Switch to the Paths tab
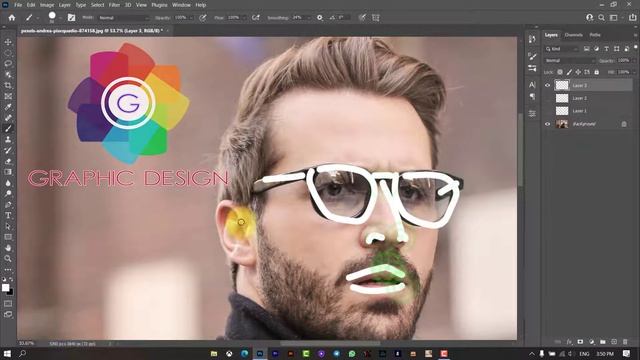Image resolution: width=640 pixels, height=360 pixels. [x=595, y=35]
